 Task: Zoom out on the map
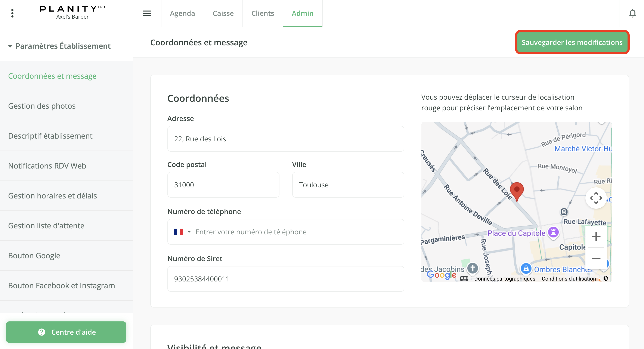[596, 259]
